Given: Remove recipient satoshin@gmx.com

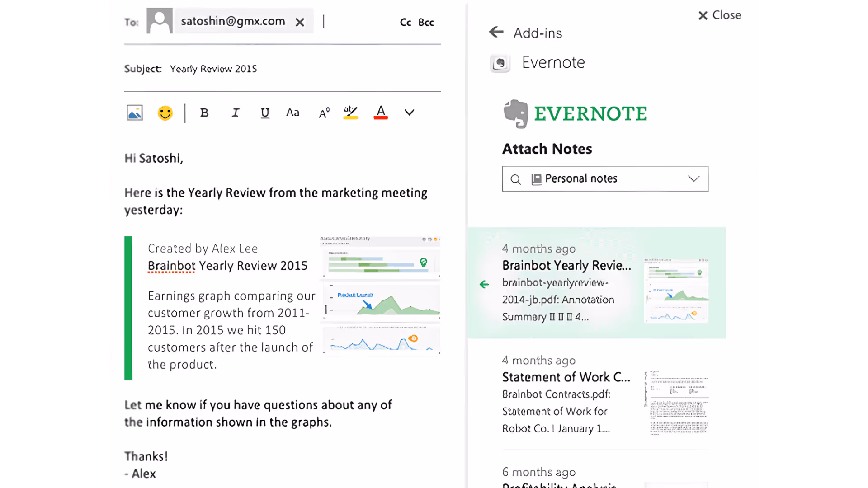Looking at the screenshot, I should click(300, 22).
